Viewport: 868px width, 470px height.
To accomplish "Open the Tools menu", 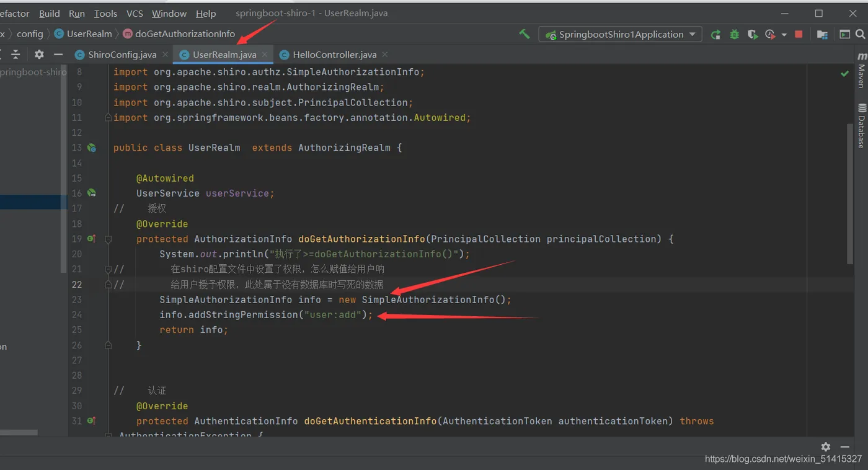I will [105, 13].
